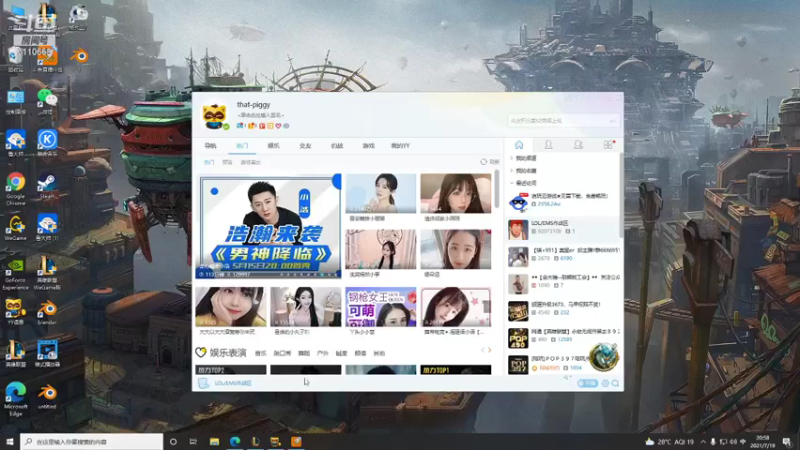Click the right panel vertical scrollbar

(621, 194)
